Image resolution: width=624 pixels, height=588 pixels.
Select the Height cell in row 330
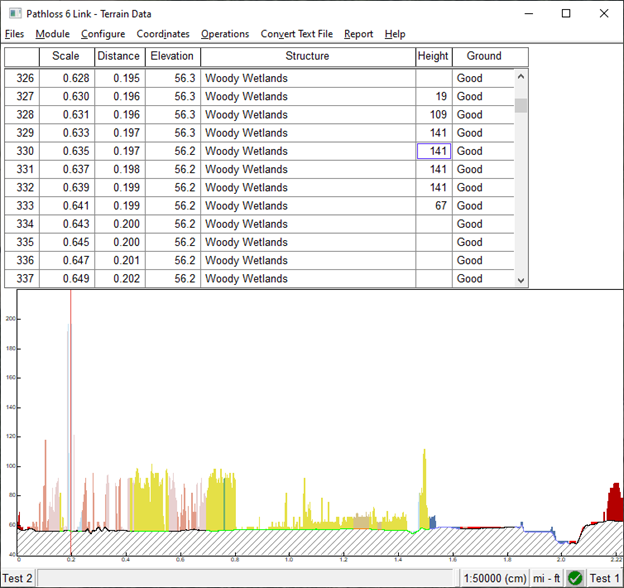click(x=434, y=151)
